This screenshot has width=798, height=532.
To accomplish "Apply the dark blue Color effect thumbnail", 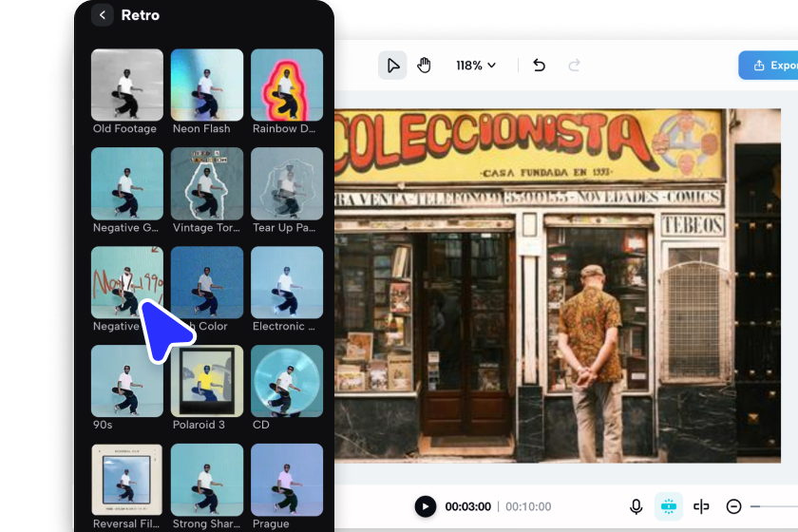I will click(x=207, y=282).
